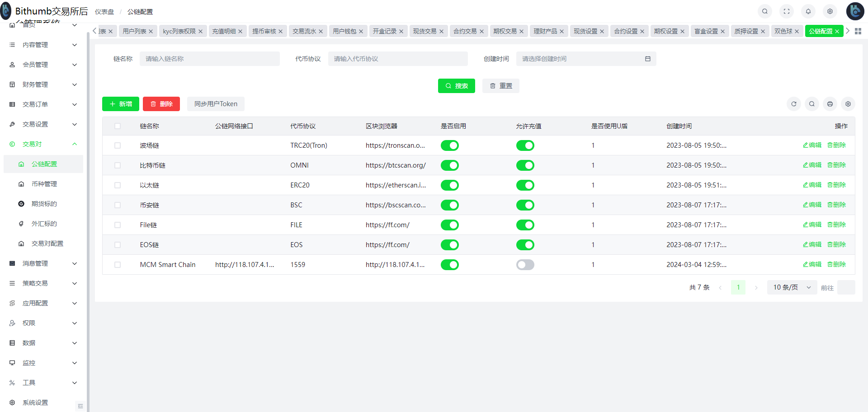Viewport: 868px width, 412px height.
Task: Check the checkbox for 以太链 row
Action: click(118, 185)
